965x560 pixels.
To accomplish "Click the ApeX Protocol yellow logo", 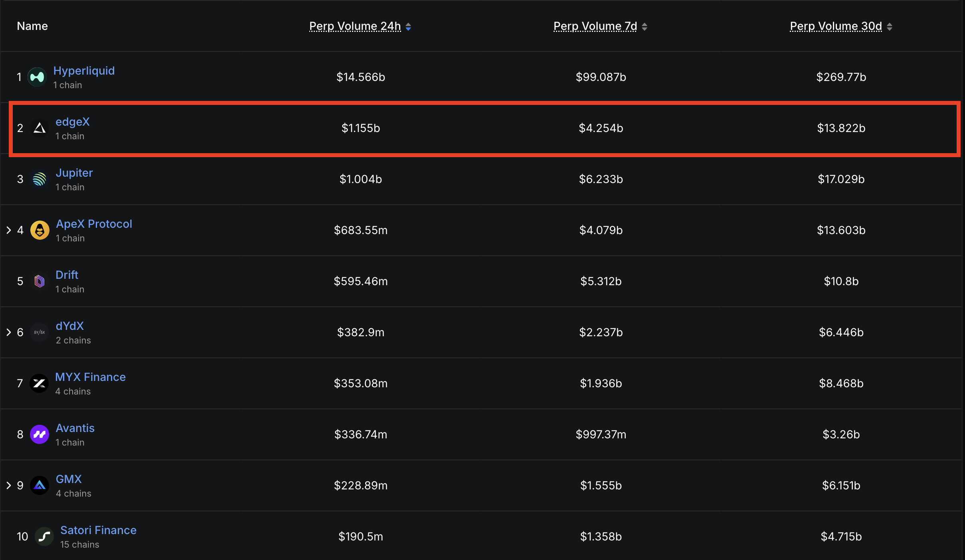I will 40,230.
